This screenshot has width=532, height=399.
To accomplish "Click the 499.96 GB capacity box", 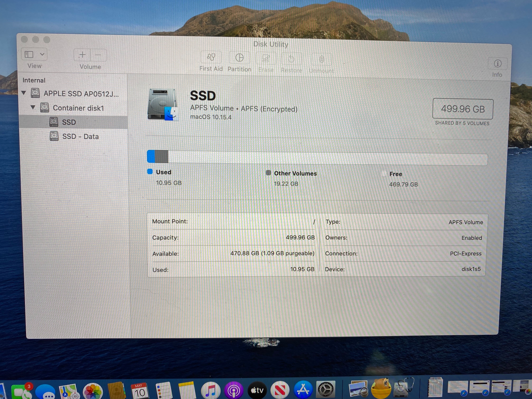I will [462, 109].
